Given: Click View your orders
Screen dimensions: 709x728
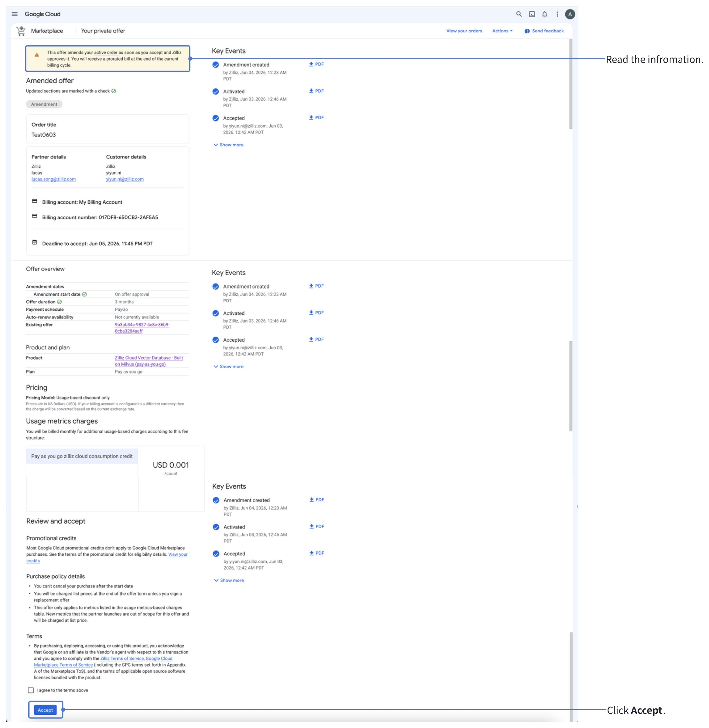Looking at the screenshot, I should pos(464,31).
